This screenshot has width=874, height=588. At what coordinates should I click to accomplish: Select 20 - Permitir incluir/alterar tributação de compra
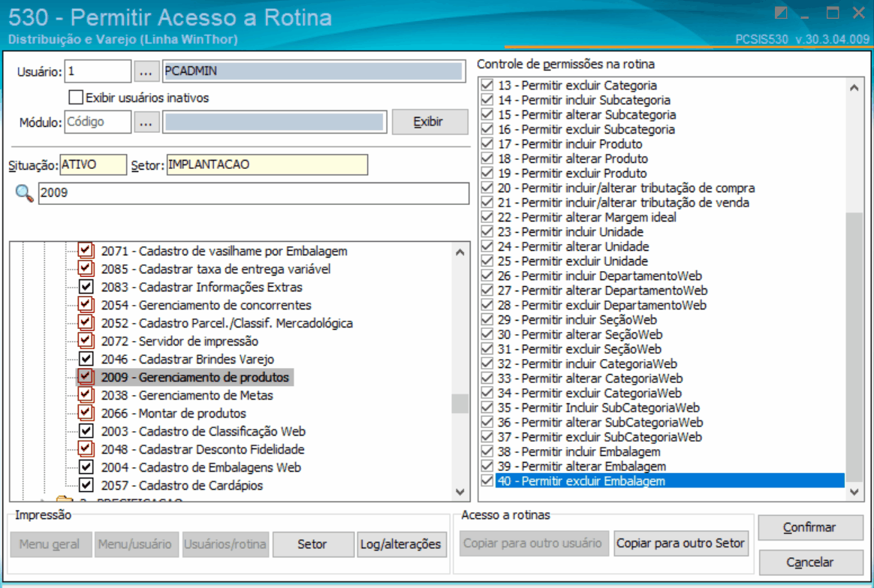[x=626, y=188]
